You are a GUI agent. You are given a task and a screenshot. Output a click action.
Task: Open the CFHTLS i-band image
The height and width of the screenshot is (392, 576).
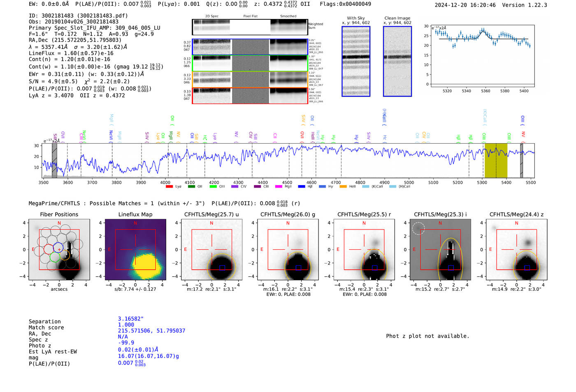click(440, 250)
